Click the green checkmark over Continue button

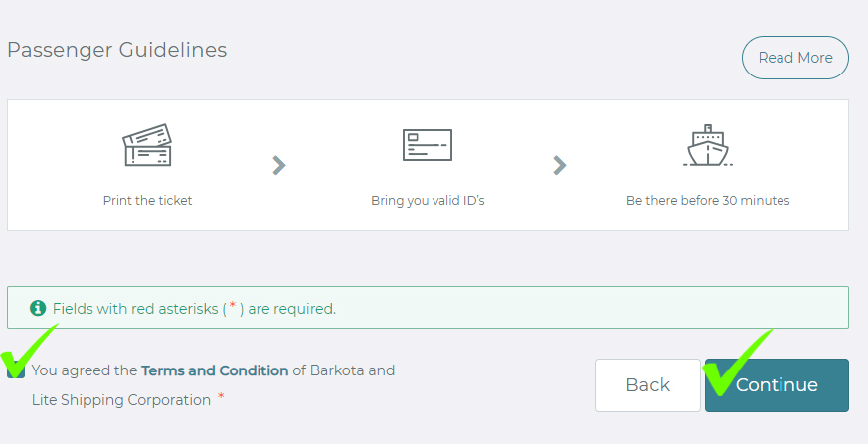(736, 363)
